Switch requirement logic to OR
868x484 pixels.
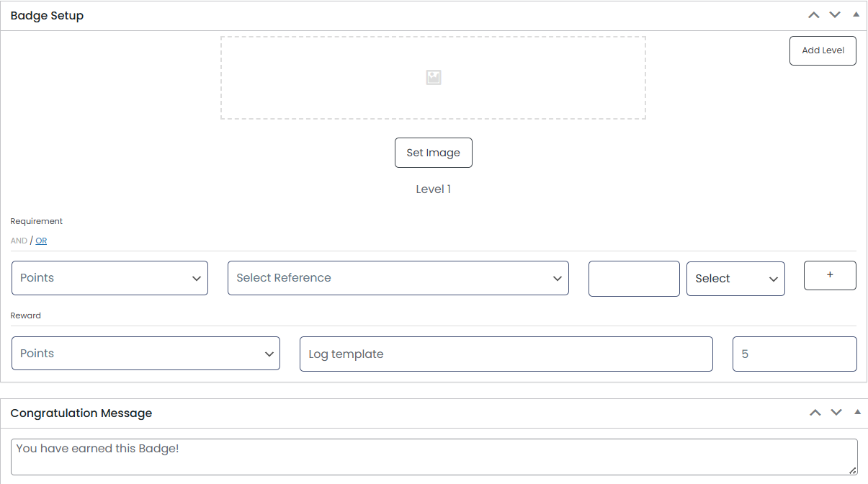click(x=41, y=241)
